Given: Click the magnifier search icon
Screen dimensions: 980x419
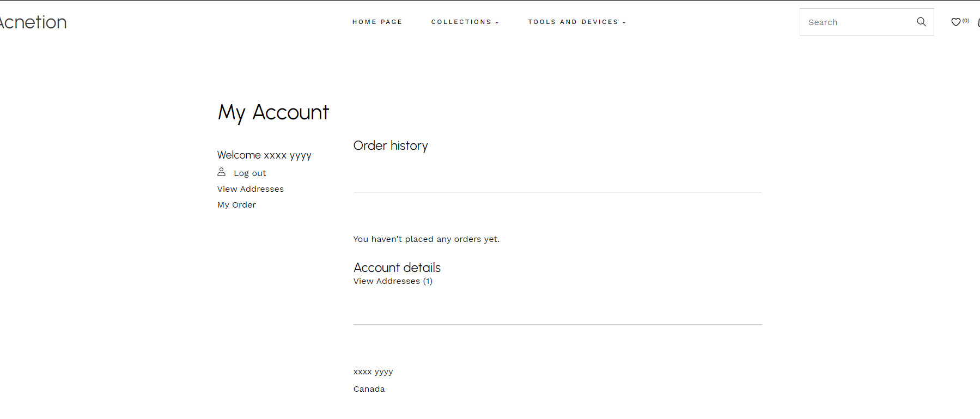Looking at the screenshot, I should pos(921,22).
